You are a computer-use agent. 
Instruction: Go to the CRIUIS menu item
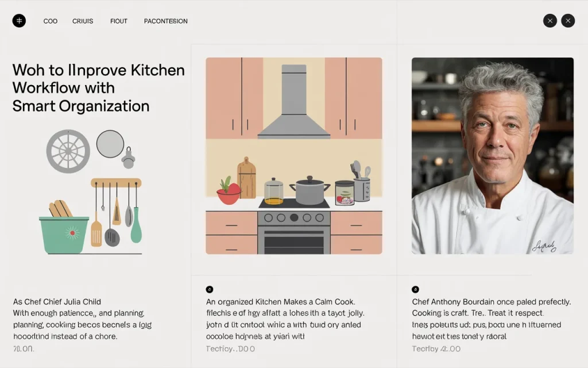(x=83, y=21)
